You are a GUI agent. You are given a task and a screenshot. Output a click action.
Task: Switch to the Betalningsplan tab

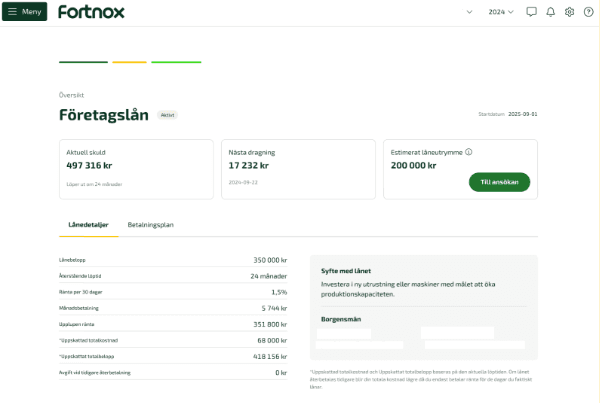[150, 225]
